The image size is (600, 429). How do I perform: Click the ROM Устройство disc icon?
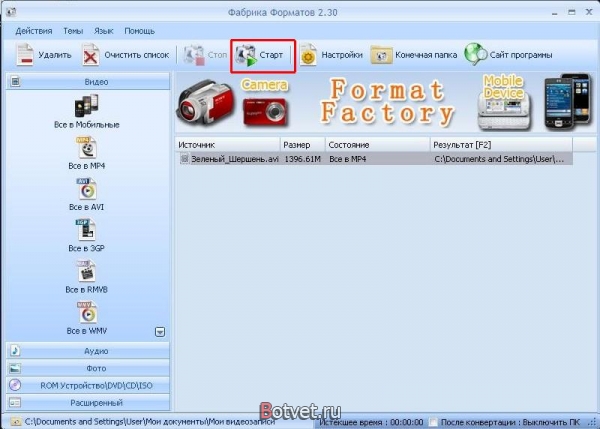point(15,385)
